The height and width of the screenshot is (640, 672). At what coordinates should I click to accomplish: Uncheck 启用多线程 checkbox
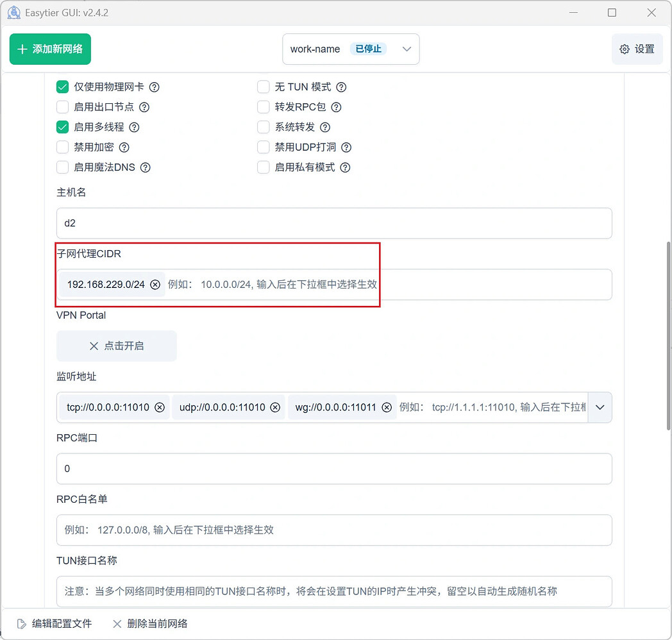63,128
